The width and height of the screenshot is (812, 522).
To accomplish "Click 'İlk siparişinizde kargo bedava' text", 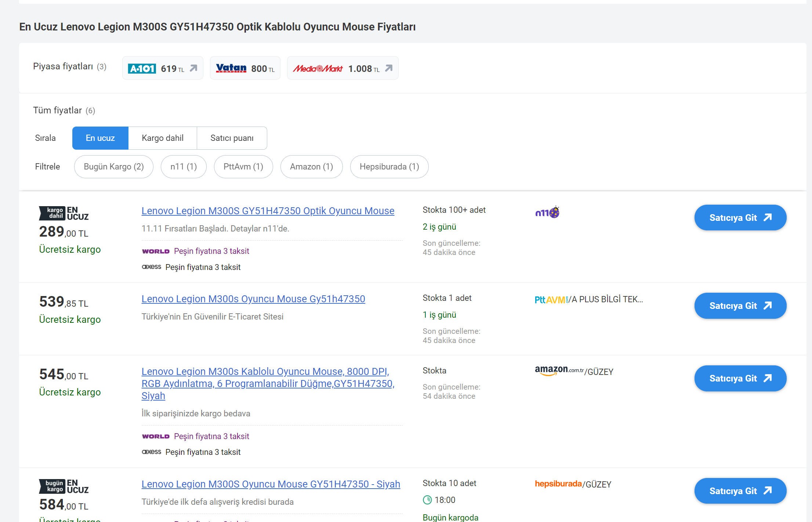I will click(196, 413).
